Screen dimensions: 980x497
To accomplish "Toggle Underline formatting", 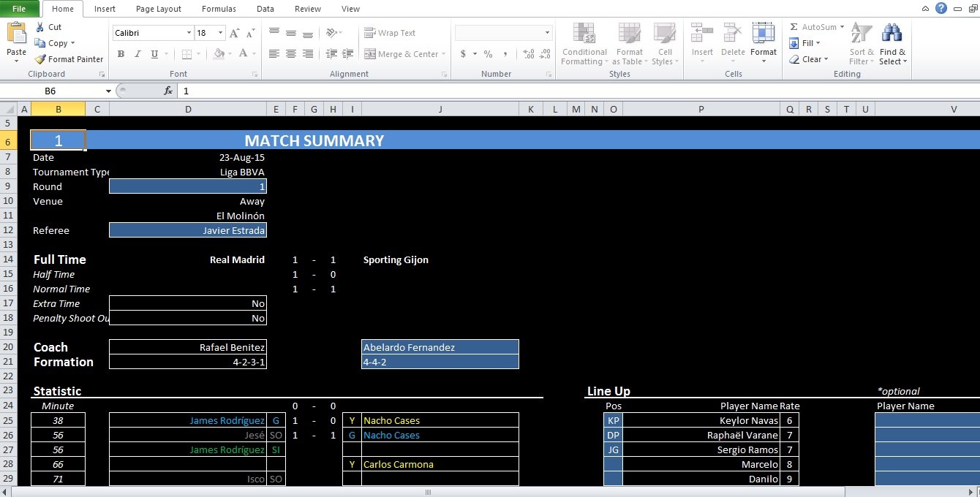I will click(x=154, y=54).
